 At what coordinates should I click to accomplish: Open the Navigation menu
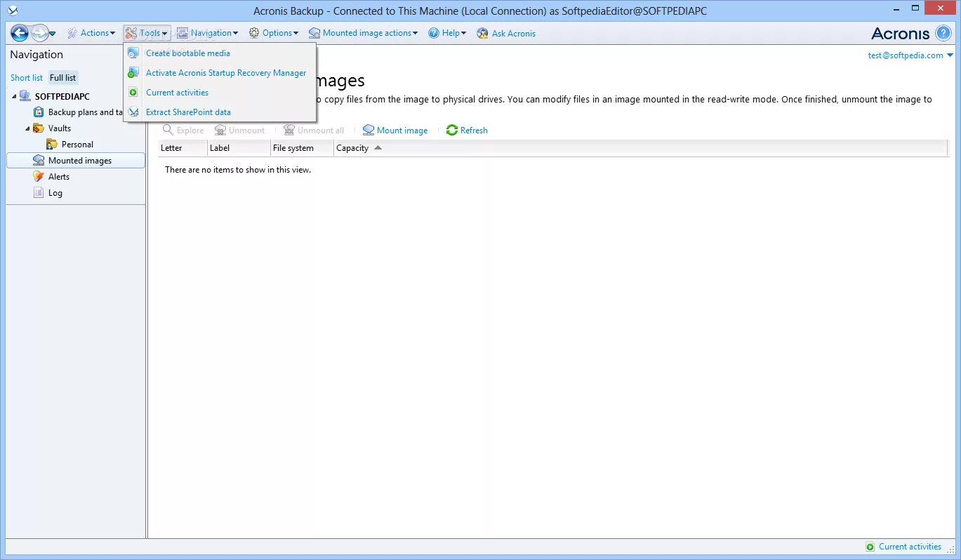207,33
